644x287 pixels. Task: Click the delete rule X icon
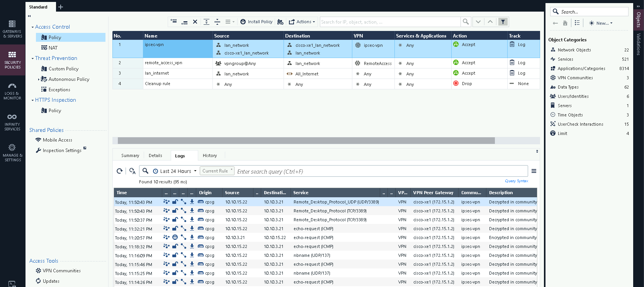pos(195,22)
